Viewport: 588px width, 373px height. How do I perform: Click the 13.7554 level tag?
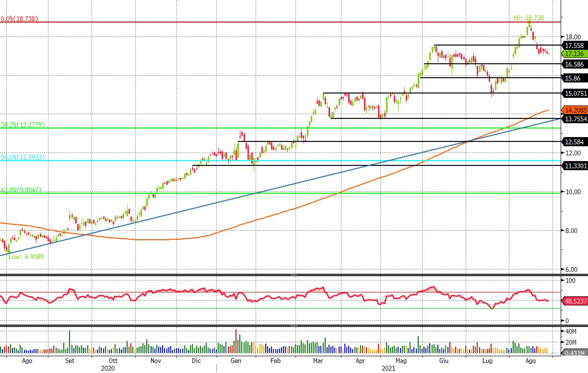[575, 118]
